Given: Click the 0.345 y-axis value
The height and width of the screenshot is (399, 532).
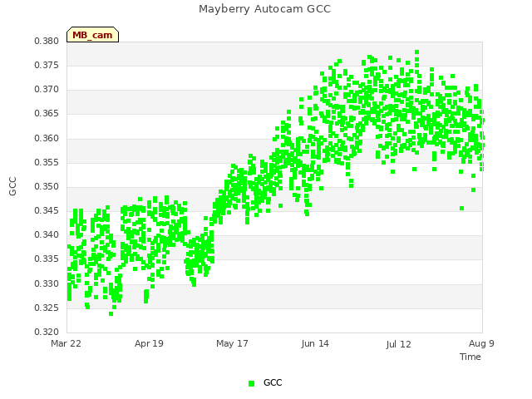Looking at the screenshot, I should (47, 210).
